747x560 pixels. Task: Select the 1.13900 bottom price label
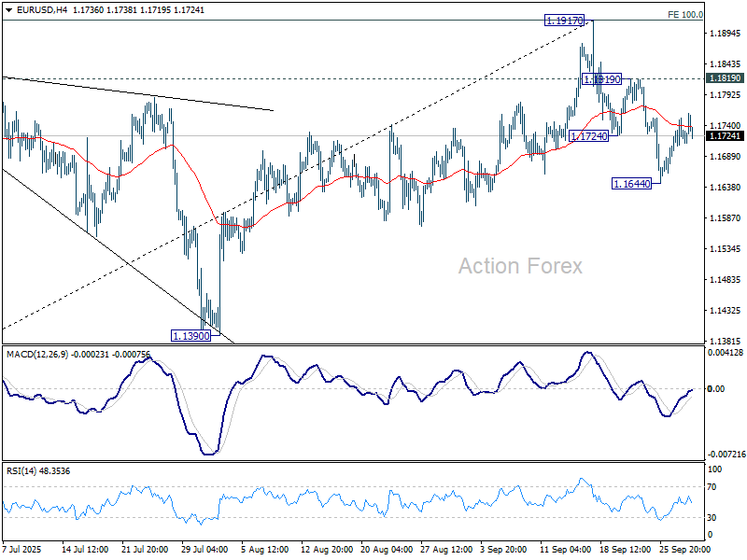190,335
